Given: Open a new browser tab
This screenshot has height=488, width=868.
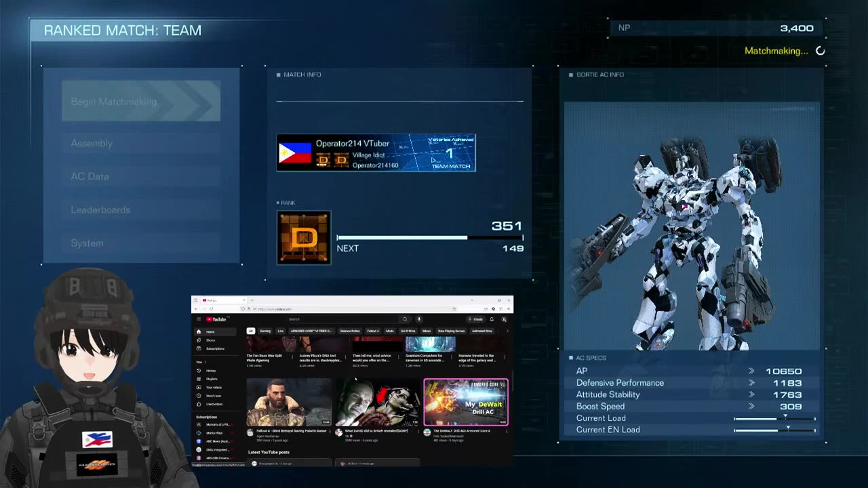Looking at the screenshot, I should 252,300.
